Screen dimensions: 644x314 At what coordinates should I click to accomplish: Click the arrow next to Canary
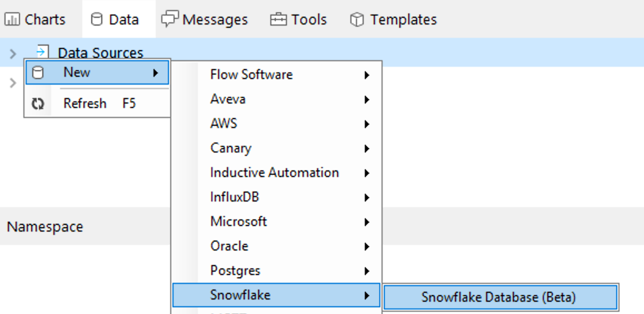(x=366, y=149)
